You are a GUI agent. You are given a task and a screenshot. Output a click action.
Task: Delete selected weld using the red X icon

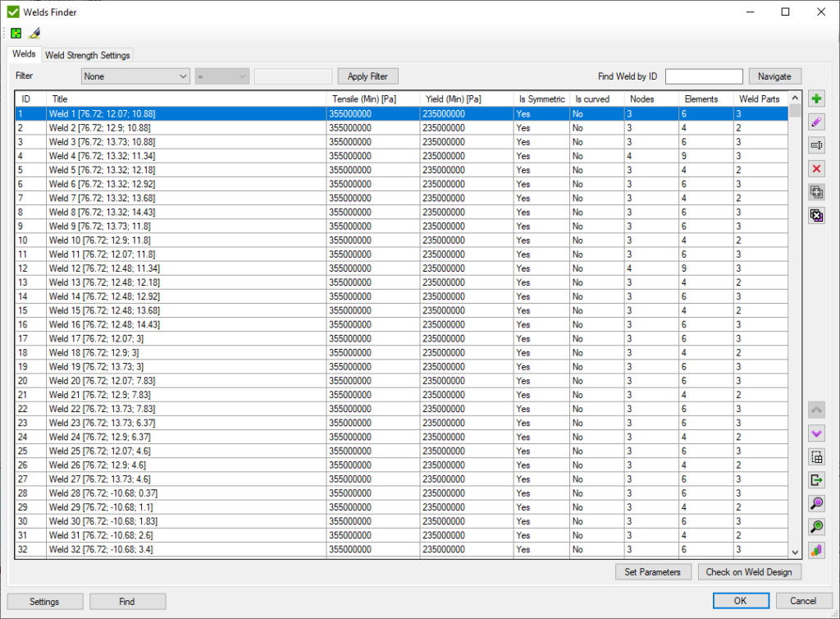tap(816, 168)
